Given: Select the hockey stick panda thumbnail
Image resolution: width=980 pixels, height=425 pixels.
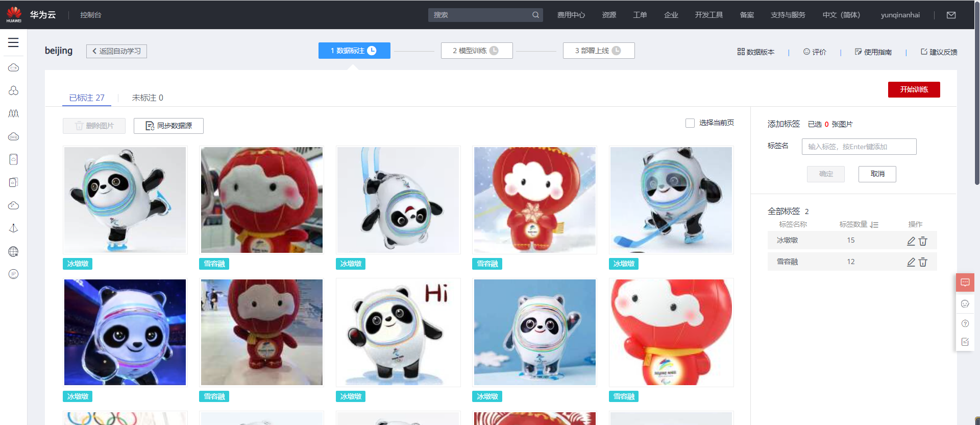Looking at the screenshot, I should coord(671,200).
